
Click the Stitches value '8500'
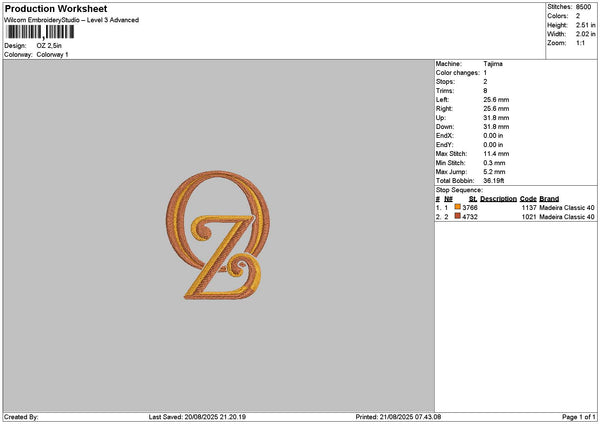(583, 7)
